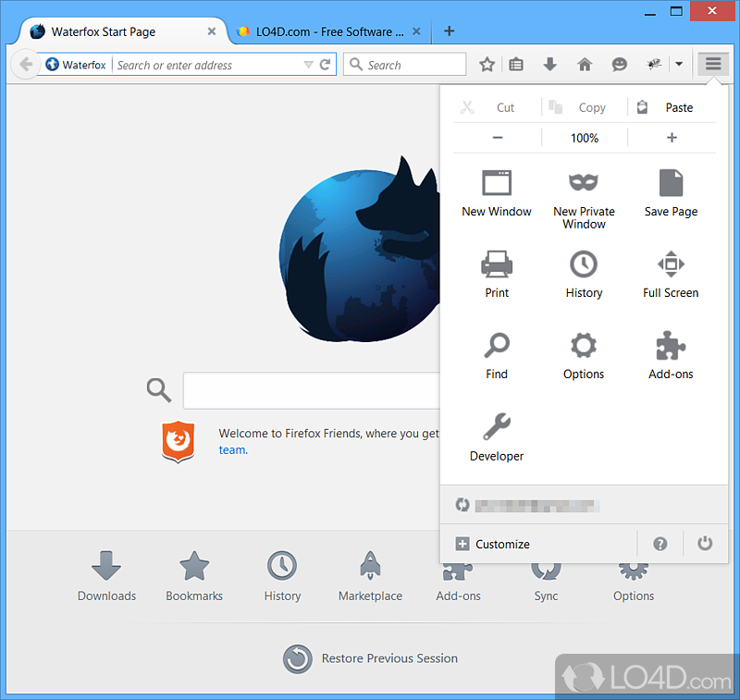Open the hamburger menu button

point(713,63)
